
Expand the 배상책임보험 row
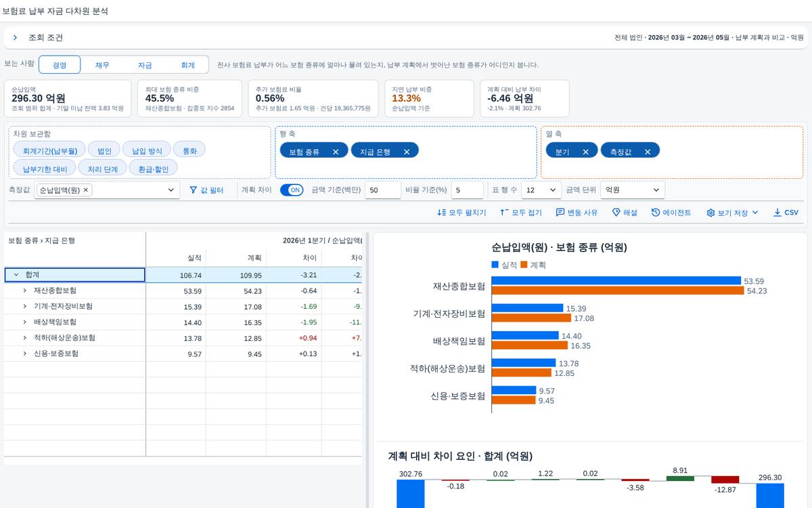[25, 322]
